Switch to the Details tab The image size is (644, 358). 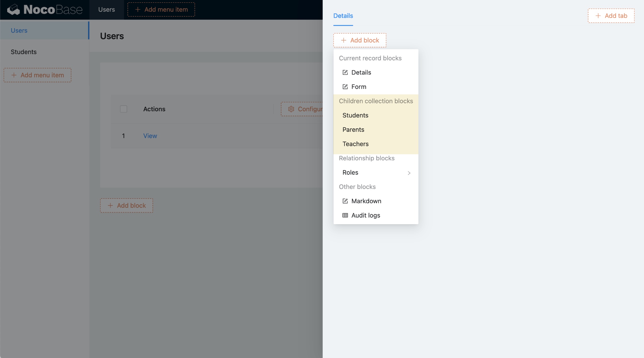[343, 16]
